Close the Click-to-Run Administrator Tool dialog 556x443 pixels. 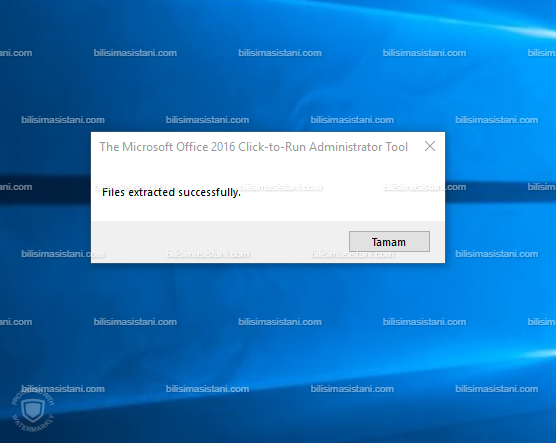coord(430,146)
